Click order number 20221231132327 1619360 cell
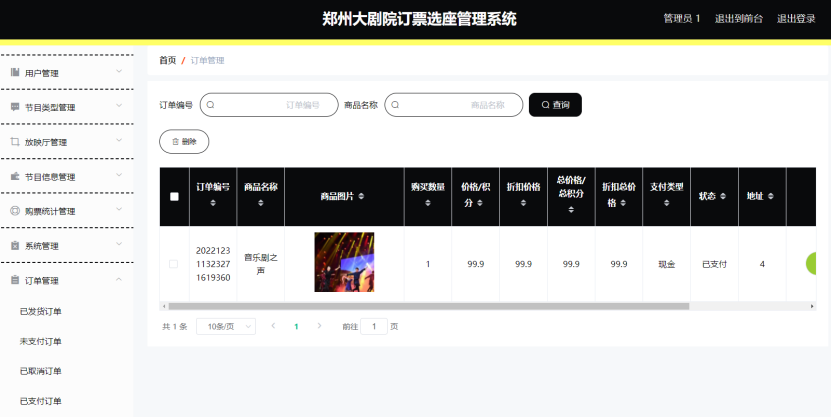This screenshot has height=417, width=831. pyautogui.click(x=213, y=264)
